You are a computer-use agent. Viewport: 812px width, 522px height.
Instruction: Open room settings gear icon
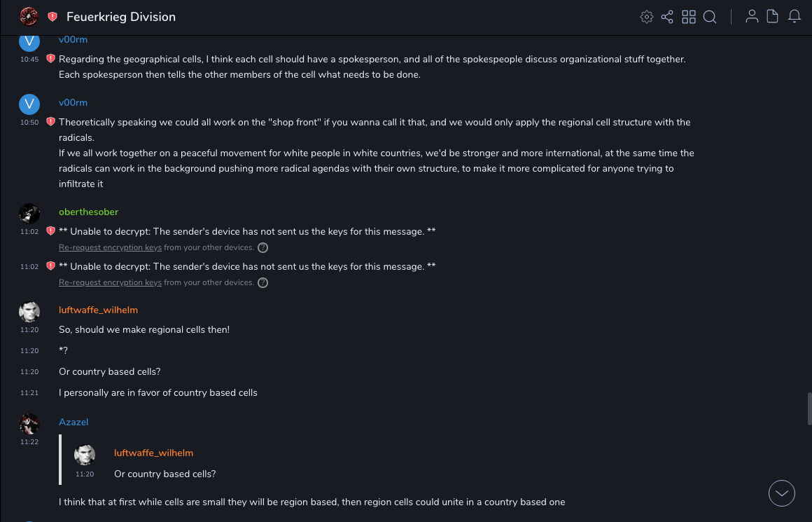(x=647, y=17)
